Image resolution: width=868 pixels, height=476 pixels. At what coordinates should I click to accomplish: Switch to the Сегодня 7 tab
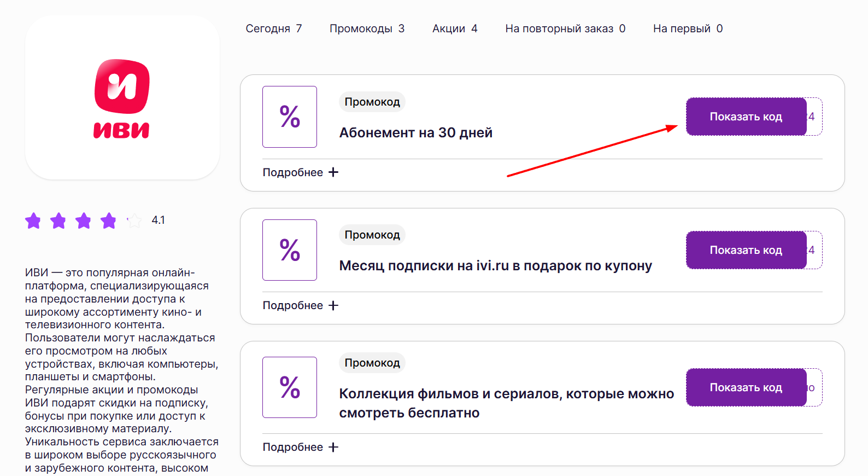pos(274,28)
